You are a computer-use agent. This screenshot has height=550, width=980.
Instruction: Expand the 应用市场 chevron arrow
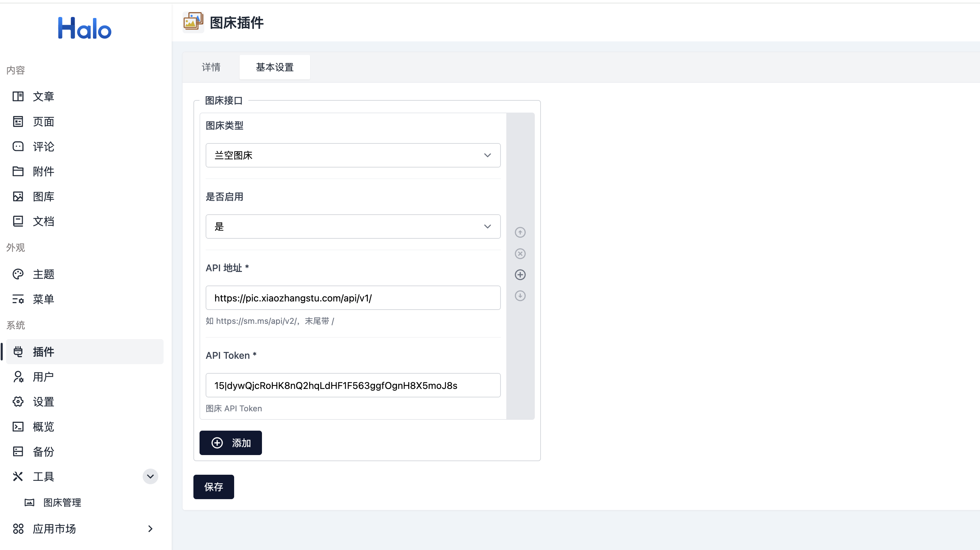(150, 529)
